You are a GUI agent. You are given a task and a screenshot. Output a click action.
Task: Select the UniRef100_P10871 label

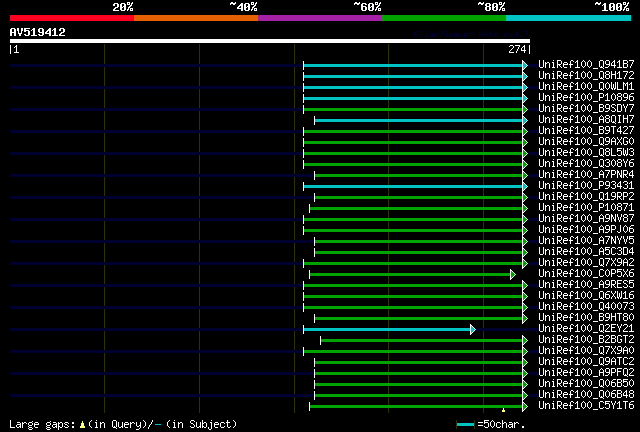(x=586, y=207)
